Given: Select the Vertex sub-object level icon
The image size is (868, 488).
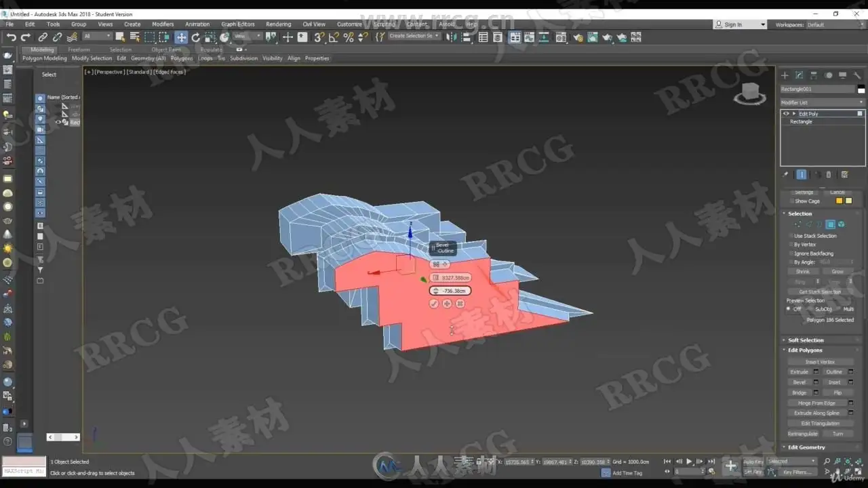Looking at the screenshot, I should [797, 224].
